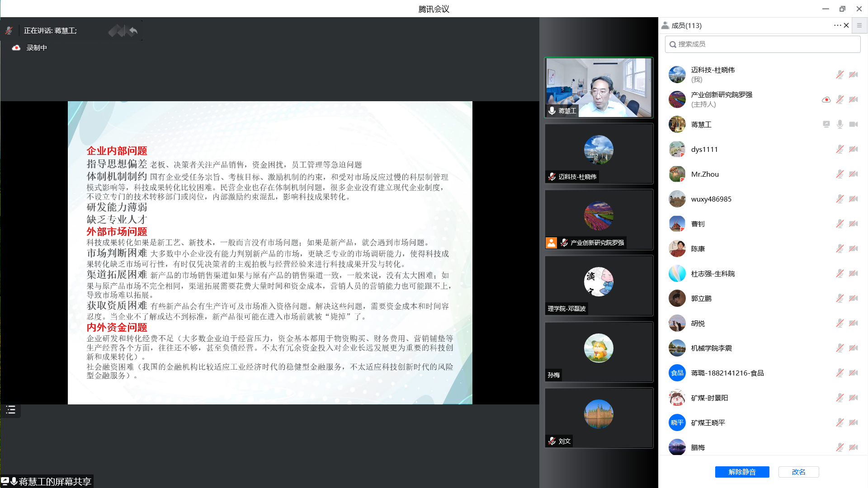Click 食品 avatar of 蒋聪-1882141216-食品
Viewport: 868px width, 488px height.
(677, 373)
